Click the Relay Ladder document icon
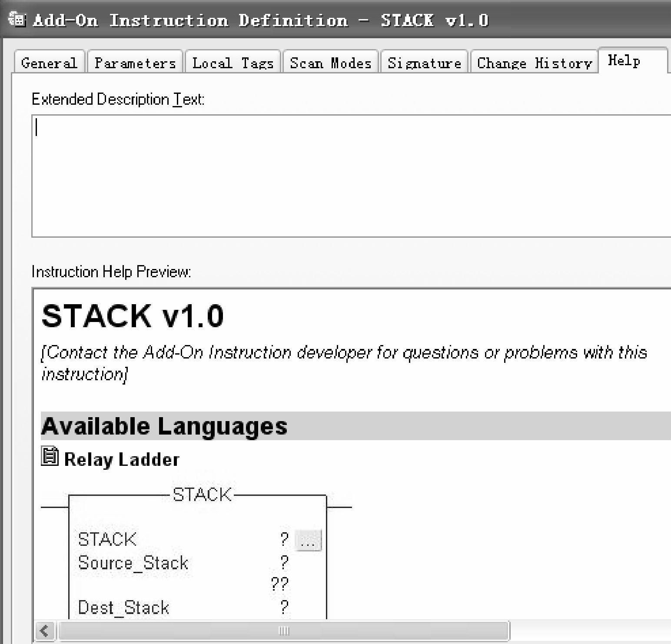The image size is (671, 644). [50, 456]
